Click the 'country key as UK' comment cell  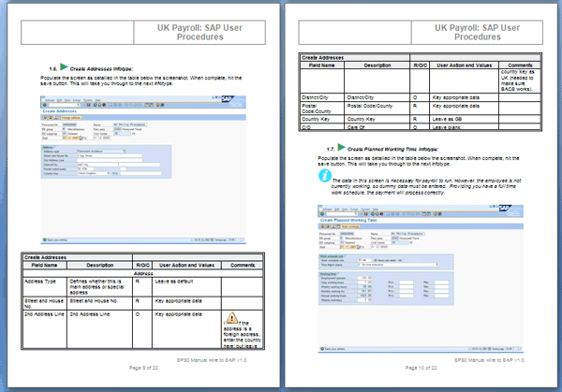520,80
